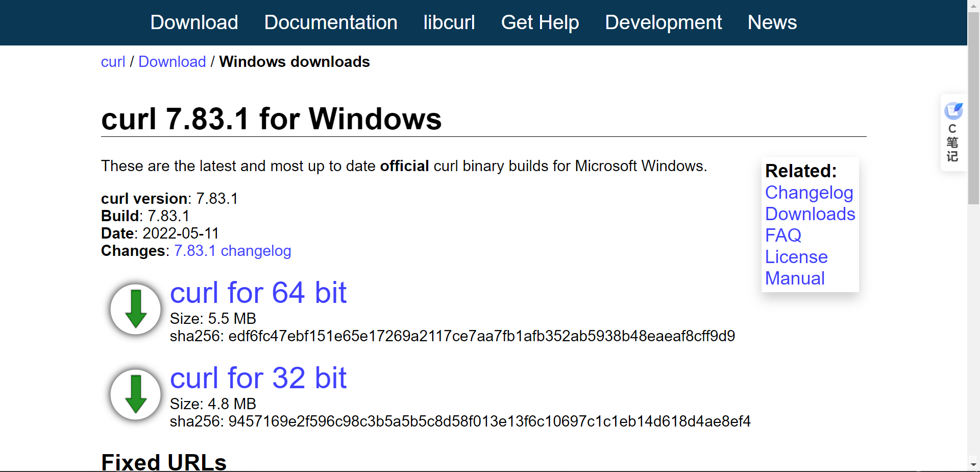
Task: Click the FAQ link in Related panel
Action: (x=783, y=235)
